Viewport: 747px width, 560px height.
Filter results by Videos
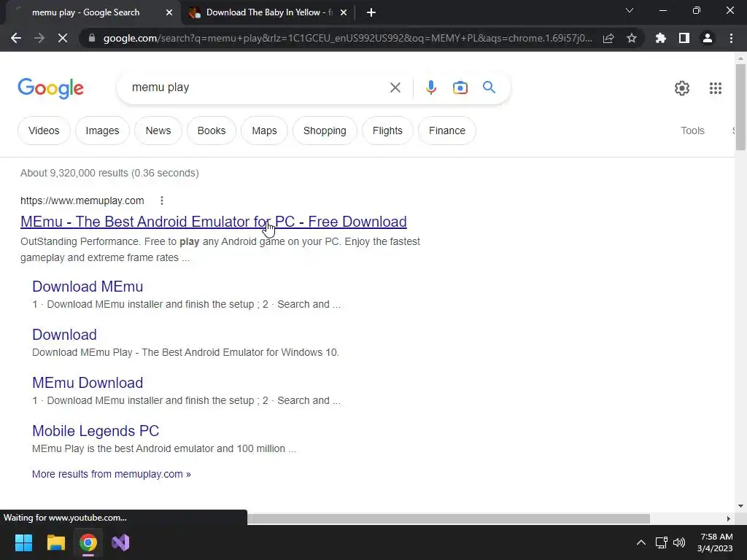44,131
